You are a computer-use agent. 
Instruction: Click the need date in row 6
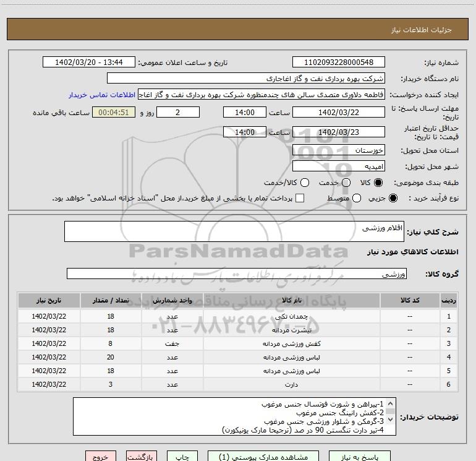pyautogui.click(x=49, y=384)
